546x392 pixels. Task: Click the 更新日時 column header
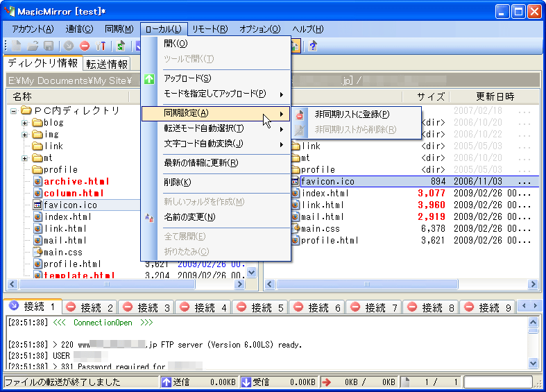(x=495, y=96)
